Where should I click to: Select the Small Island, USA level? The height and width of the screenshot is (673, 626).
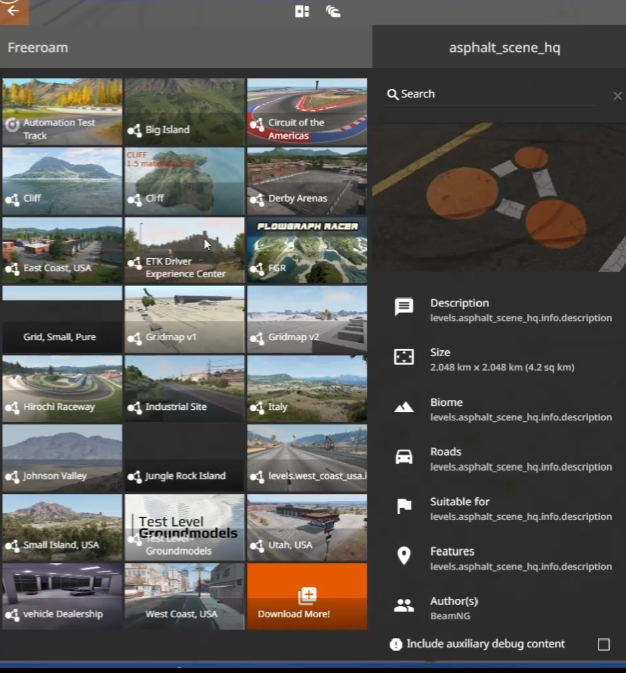62,527
